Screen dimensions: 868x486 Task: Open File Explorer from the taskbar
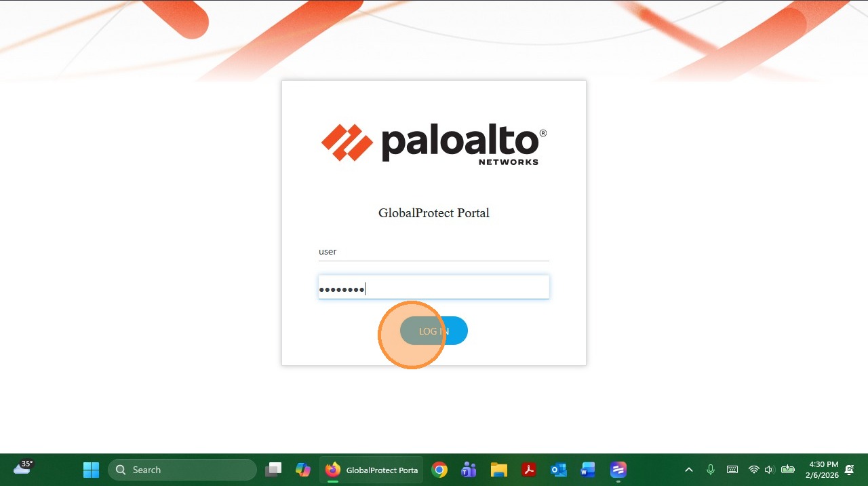point(499,470)
